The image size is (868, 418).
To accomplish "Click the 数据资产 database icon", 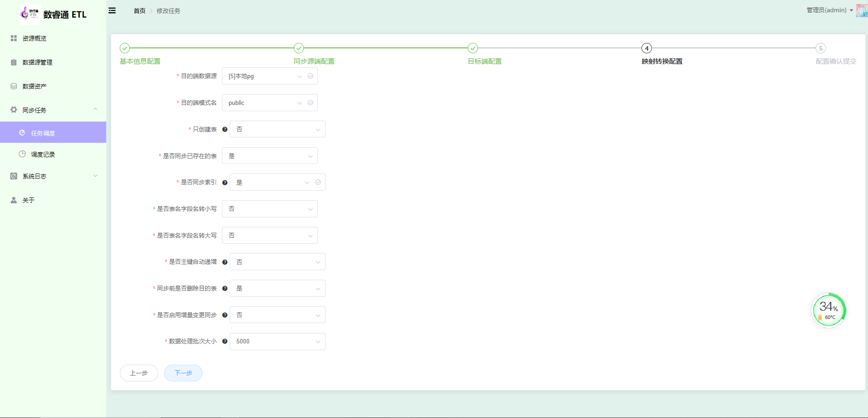I will [14, 86].
